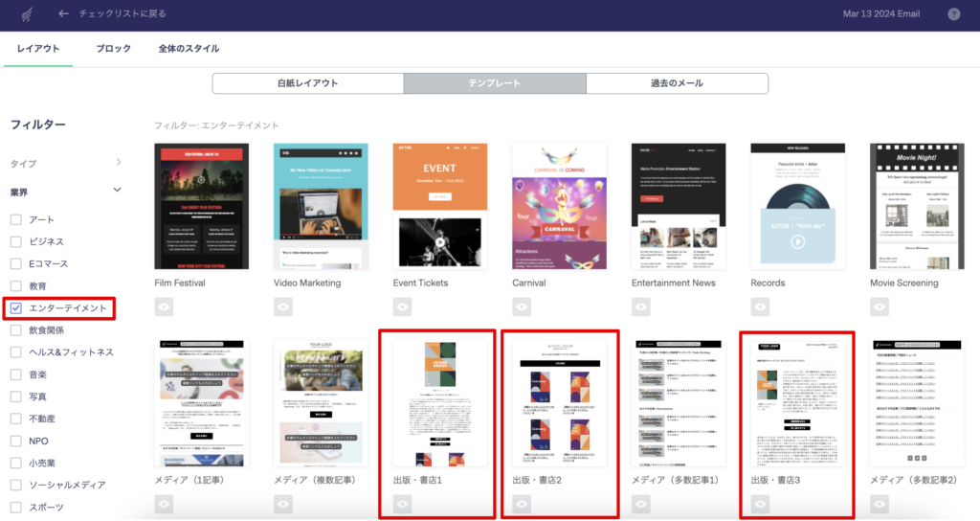980x521 pixels.
Task: Click the back arrow to return to checklist
Action: pyautogui.click(x=63, y=14)
